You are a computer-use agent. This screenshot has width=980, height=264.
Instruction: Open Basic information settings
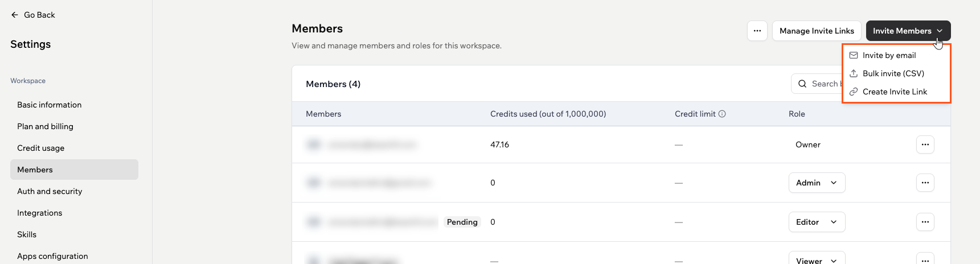click(x=74, y=105)
